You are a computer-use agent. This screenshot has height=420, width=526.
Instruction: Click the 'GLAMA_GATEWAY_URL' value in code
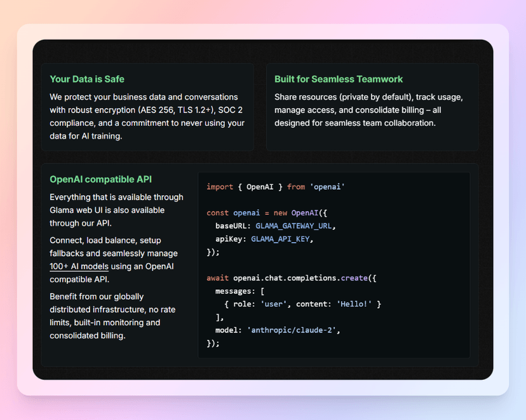[293, 226]
